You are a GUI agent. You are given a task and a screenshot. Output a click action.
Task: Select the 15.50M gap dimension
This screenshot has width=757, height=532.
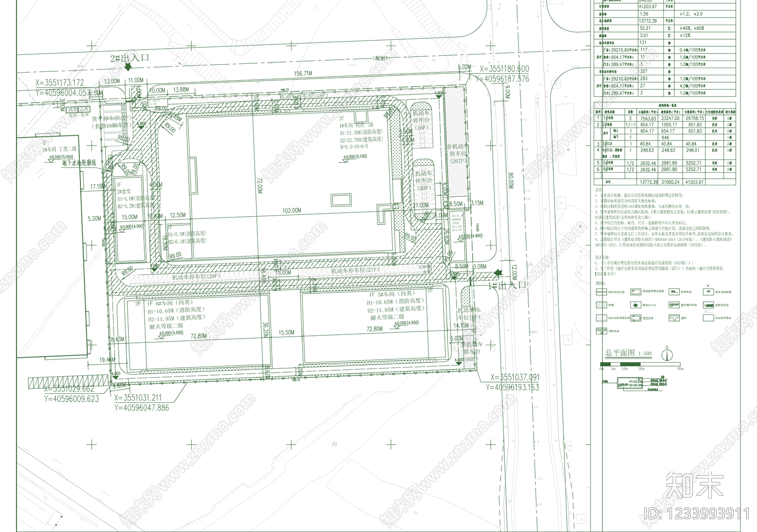[x=287, y=332]
